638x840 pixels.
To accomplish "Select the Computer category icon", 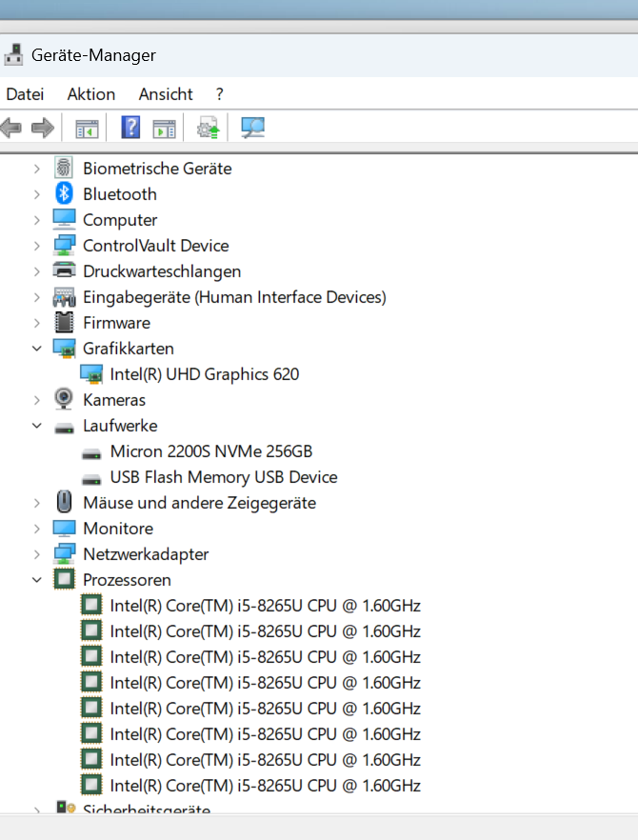I will [65, 219].
